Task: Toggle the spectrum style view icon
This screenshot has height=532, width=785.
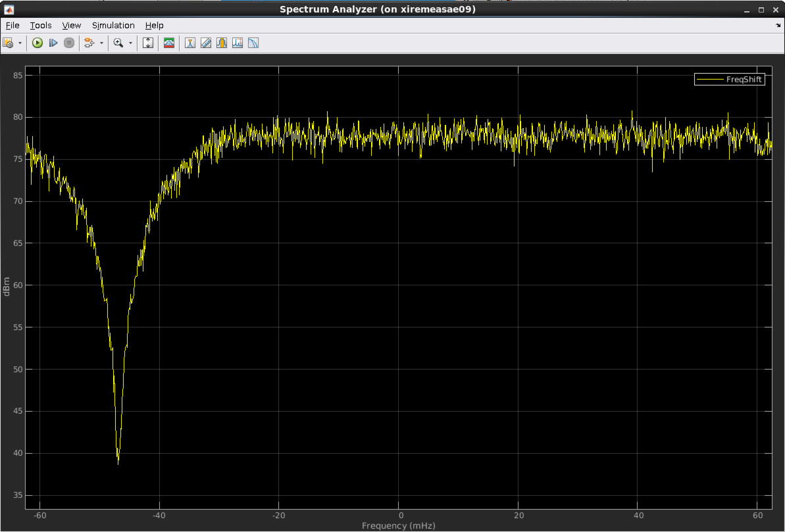Action: 169,43
